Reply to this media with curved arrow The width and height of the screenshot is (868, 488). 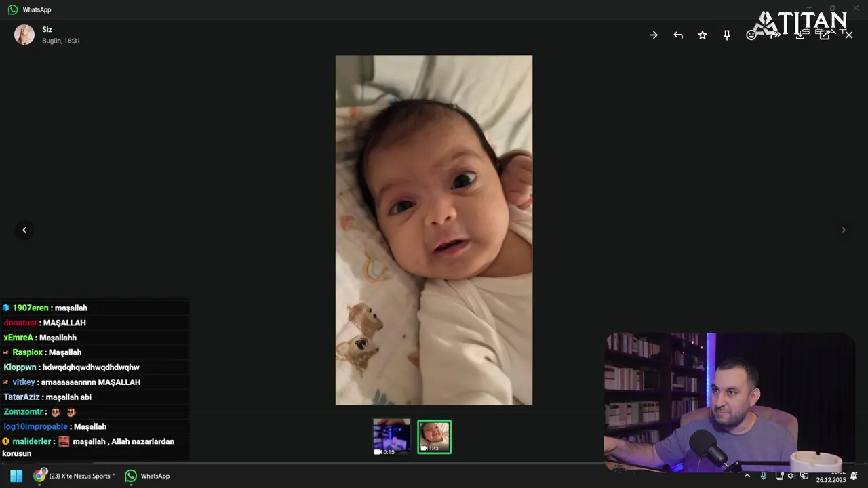point(678,35)
